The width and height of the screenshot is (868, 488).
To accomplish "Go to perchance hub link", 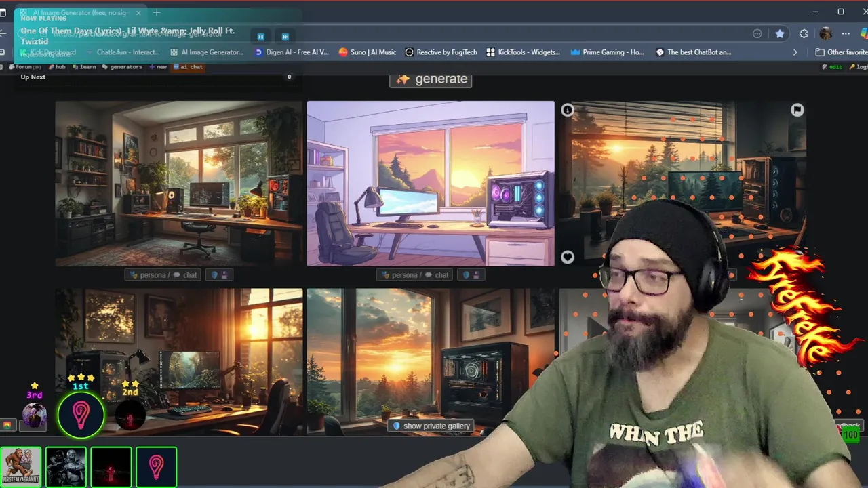I will [x=57, y=67].
